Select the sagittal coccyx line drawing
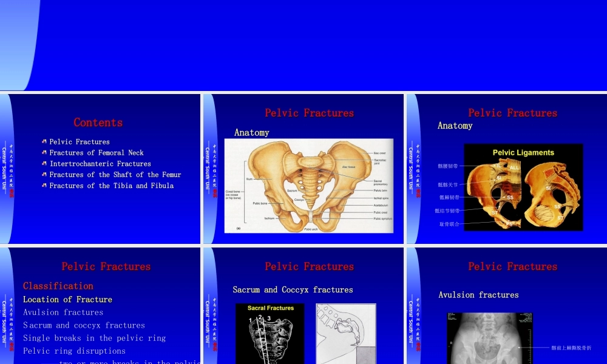Screen dimensions: 607x364 pyautogui.click(x=346, y=334)
